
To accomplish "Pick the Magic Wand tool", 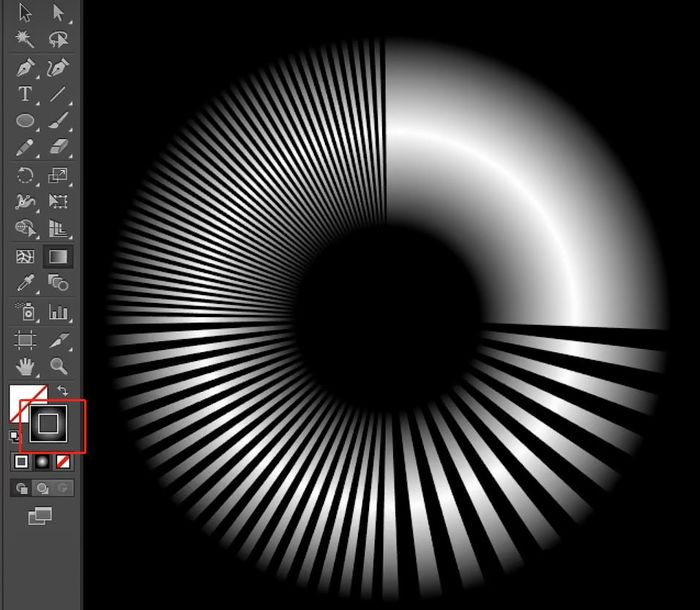I will (25, 39).
